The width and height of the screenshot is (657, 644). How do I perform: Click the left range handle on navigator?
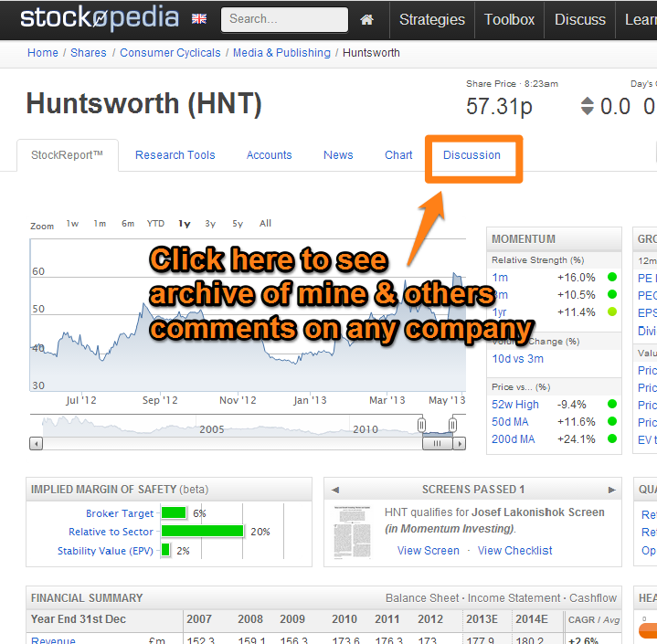(x=421, y=425)
